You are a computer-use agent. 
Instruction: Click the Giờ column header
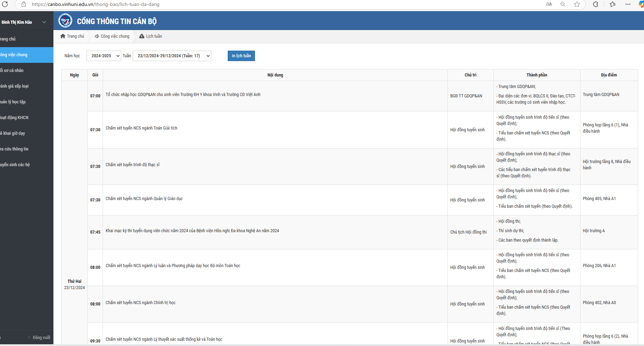(95, 75)
